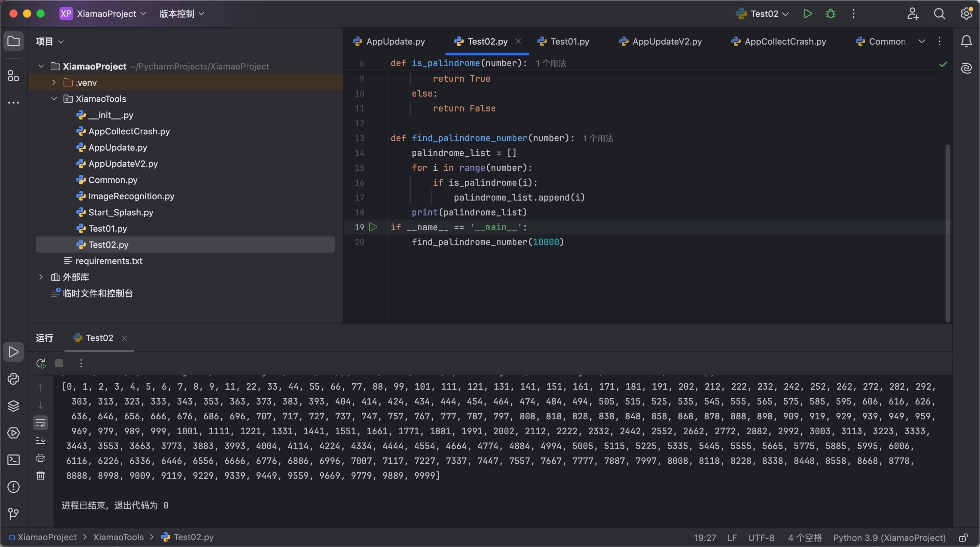This screenshot has height=547, width=980.
Task: Collapse the XiamaoTools folder
Action: [x=54, y=99]
